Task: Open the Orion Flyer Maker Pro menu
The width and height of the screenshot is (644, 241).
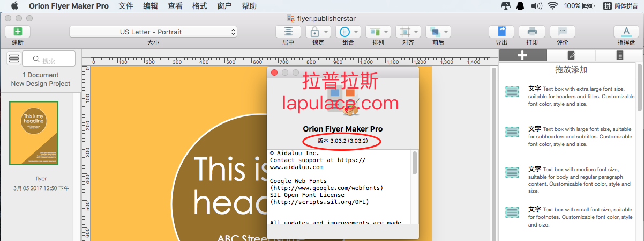Action: tap(69, 6)
